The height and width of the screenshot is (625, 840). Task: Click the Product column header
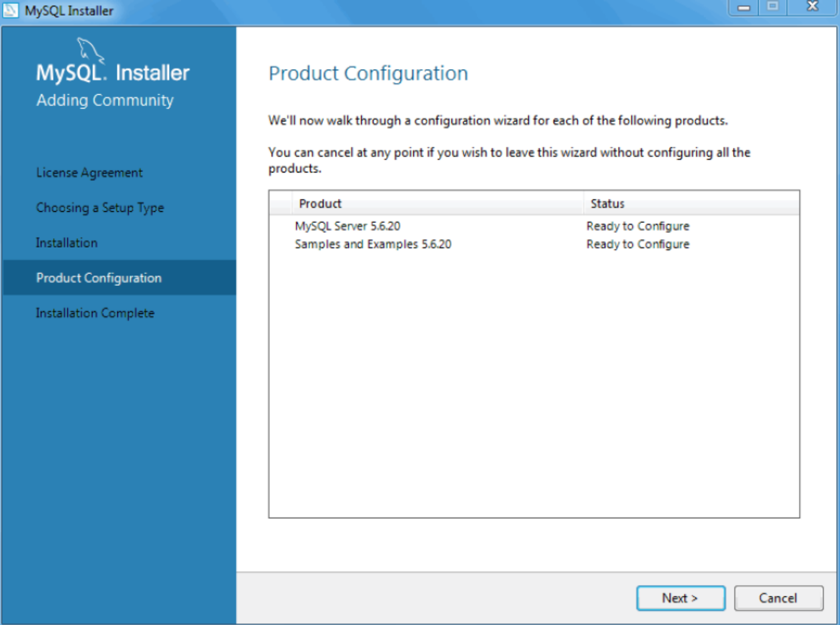(320, 203)
